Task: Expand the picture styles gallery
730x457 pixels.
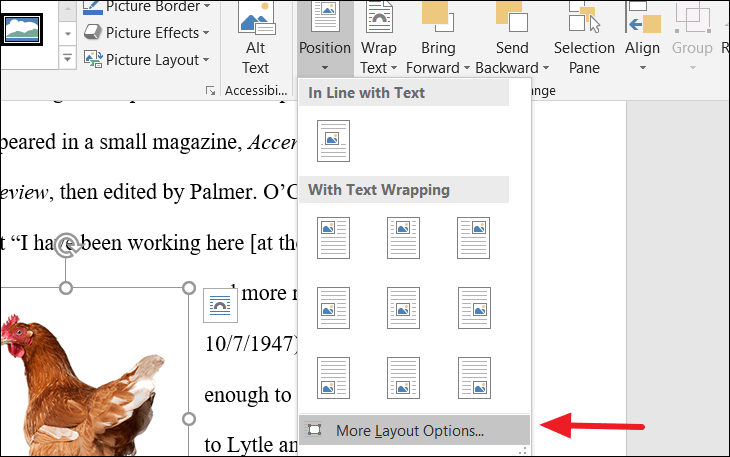Action: coord(68,59)
